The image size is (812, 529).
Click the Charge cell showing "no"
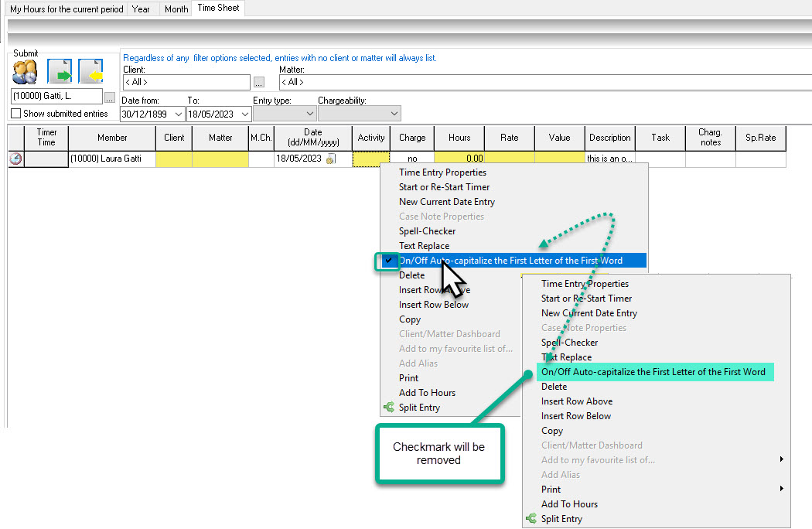coord(412,159)
